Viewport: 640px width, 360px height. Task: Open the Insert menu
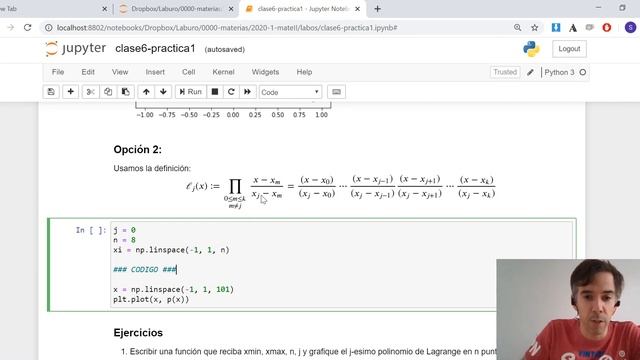coord(155,72)
